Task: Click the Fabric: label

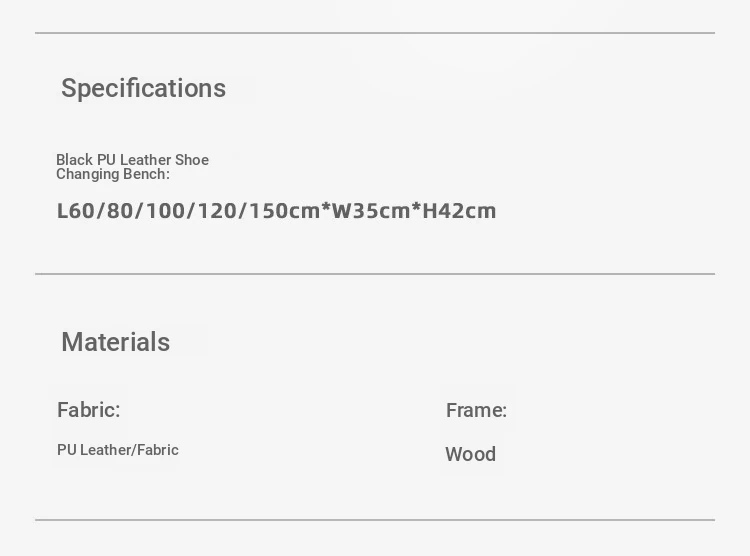Action: [x=88, y=410]
